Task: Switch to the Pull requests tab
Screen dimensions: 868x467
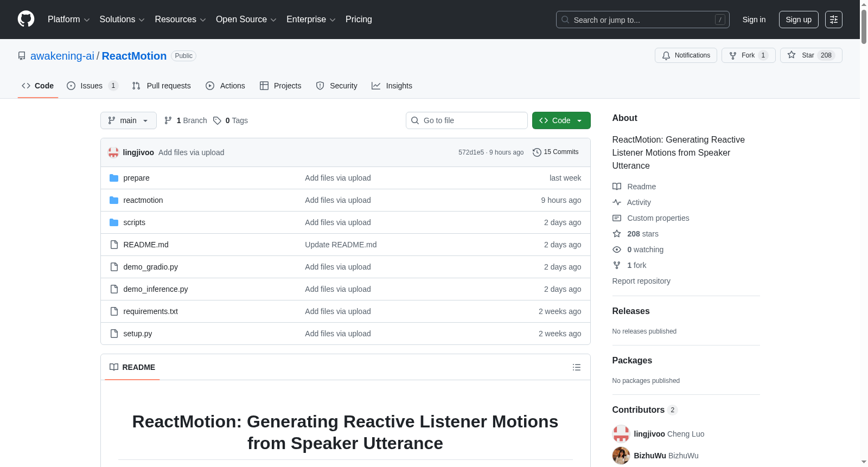Action: 161,86
